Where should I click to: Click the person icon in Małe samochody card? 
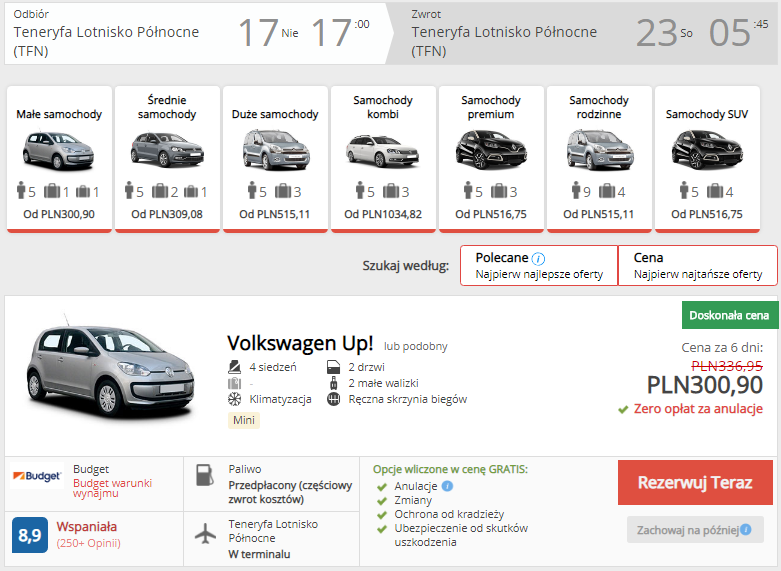(x=21, y=190)
